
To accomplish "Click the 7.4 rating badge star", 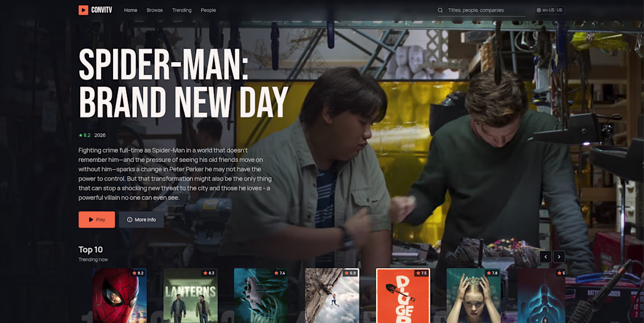I will tap(276, 273).
